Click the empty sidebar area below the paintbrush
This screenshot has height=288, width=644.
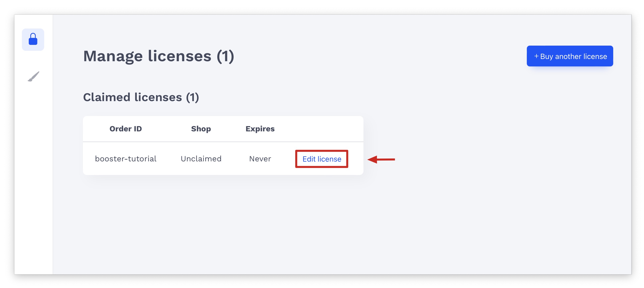(x=33, y=175)
